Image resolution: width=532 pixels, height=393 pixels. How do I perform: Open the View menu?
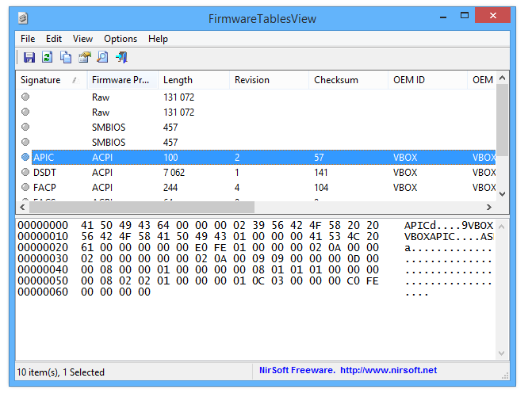[82, 39]
